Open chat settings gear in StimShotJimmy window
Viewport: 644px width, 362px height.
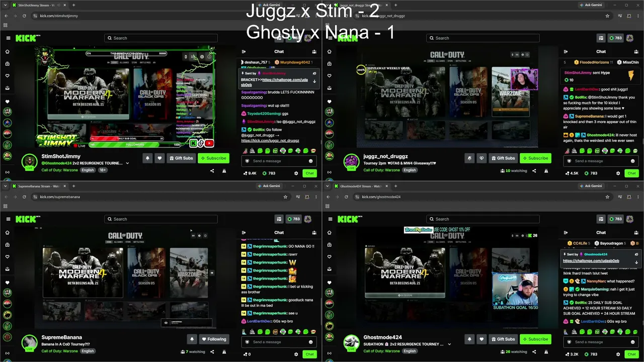click(x=296, y=173)
